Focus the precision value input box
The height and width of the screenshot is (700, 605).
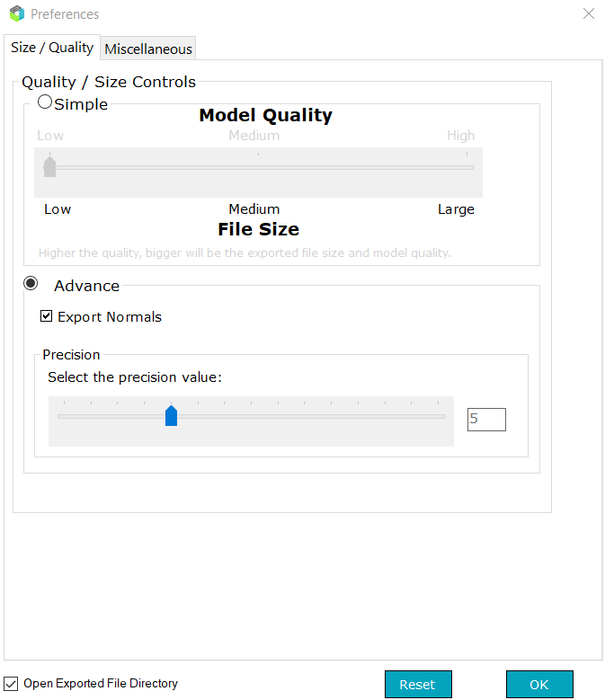[x=486, y=419]
